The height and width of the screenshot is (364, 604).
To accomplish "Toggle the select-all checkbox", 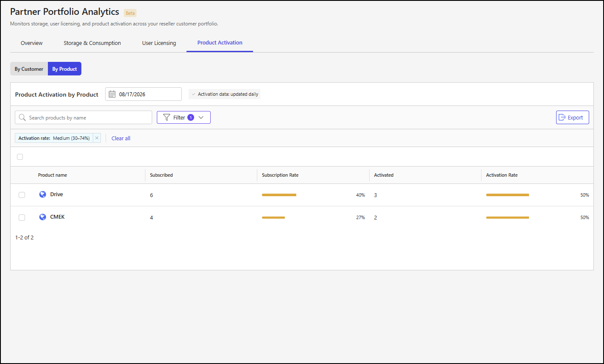I will tap(20, 157).
